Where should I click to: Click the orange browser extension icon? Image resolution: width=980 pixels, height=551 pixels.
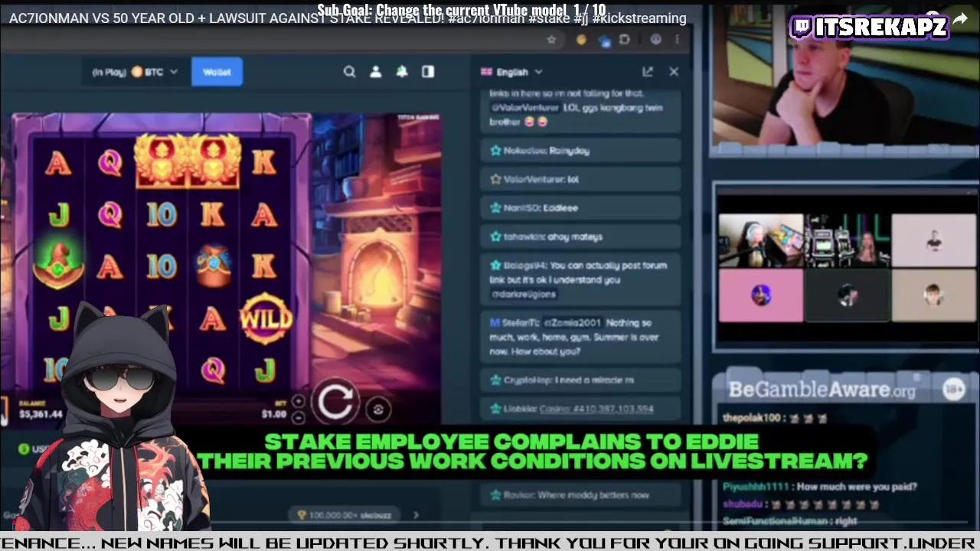581,40
